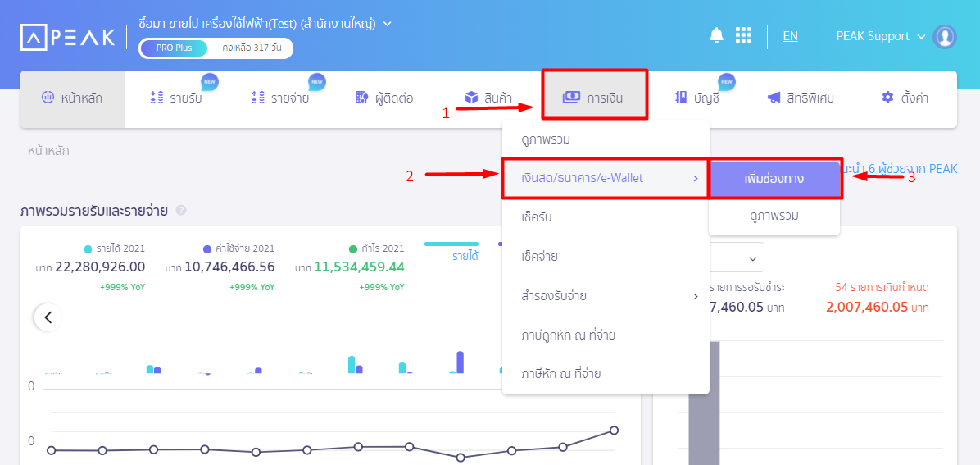Click the สิทธิพิเศษ megaphone icon
980x465 pixels.
pos(774,98)
